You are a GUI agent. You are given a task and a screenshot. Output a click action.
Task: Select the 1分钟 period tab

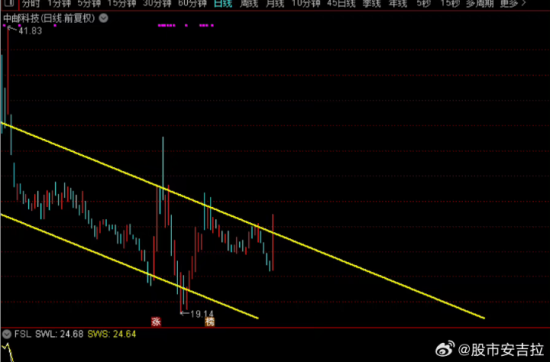coord(59,4)
